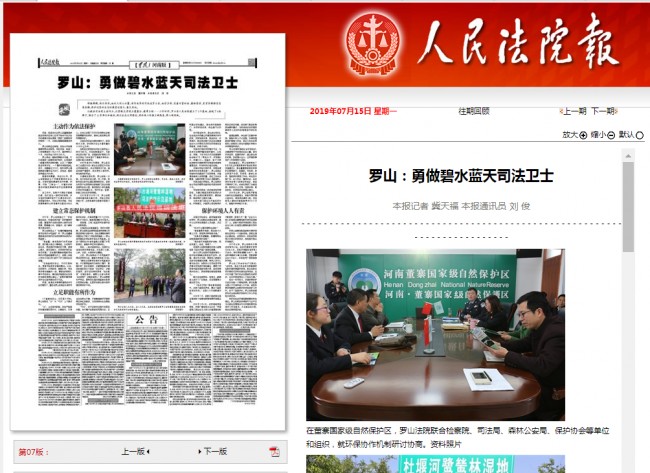The height and width of the screenshot is (473, 650).
Task: Click the zoom-out minus icon
Action: 611,135
